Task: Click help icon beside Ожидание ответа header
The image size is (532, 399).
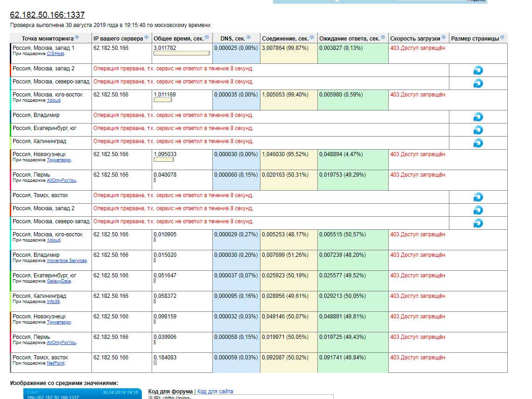Action: tap(383, 37)
